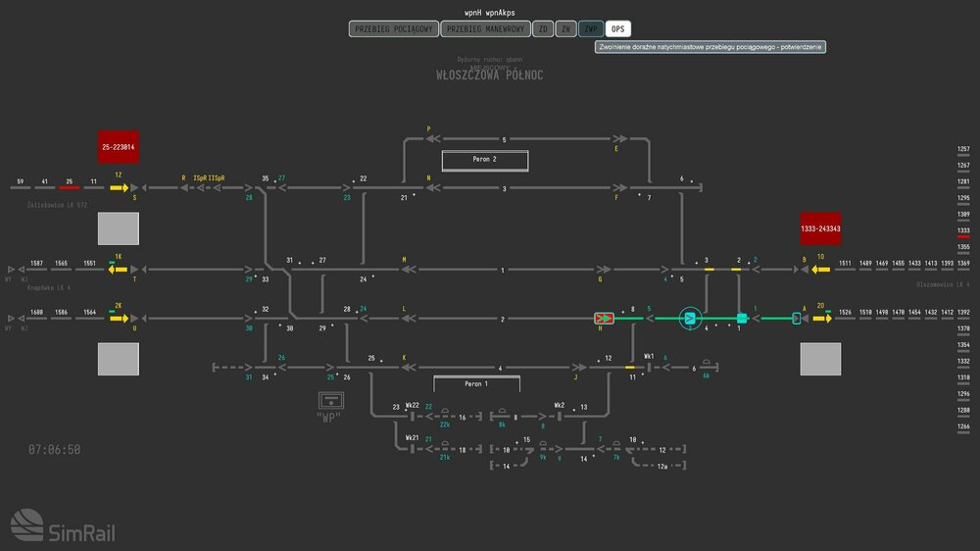The width and height of the screenshot is (980, 551).
Task: Click the red signal H indicator
Action: (604, 318)
